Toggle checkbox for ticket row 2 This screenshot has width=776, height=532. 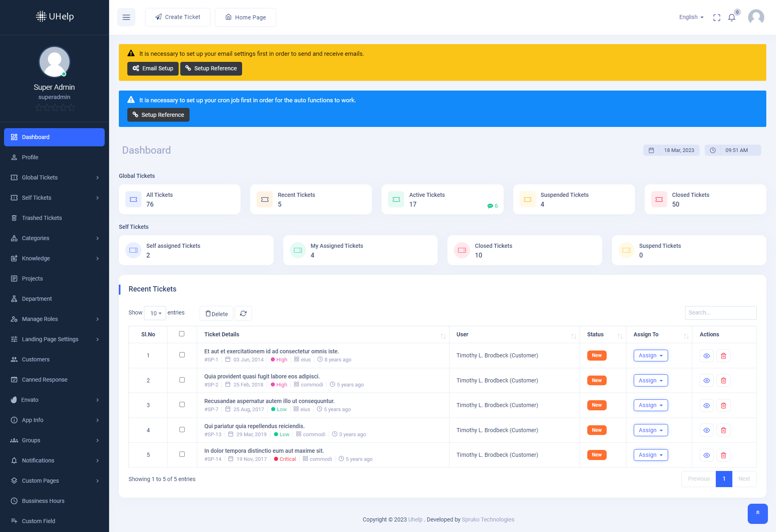coord(182,380)
